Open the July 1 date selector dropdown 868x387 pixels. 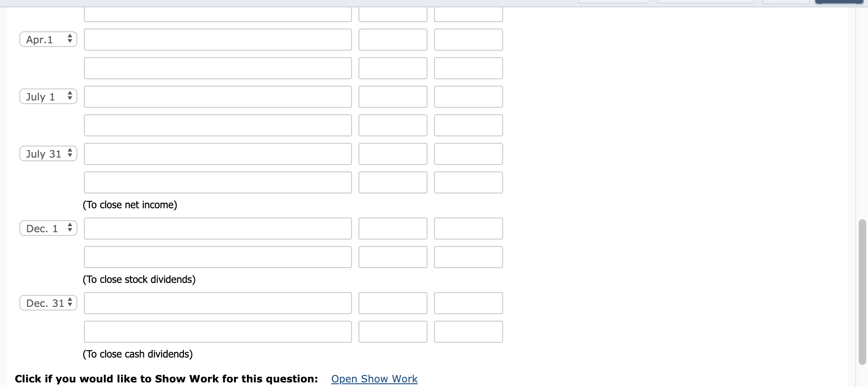pos(48,96)
